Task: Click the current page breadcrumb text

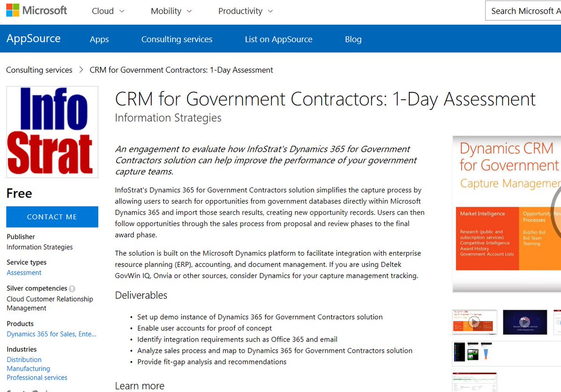Action: 181,70
